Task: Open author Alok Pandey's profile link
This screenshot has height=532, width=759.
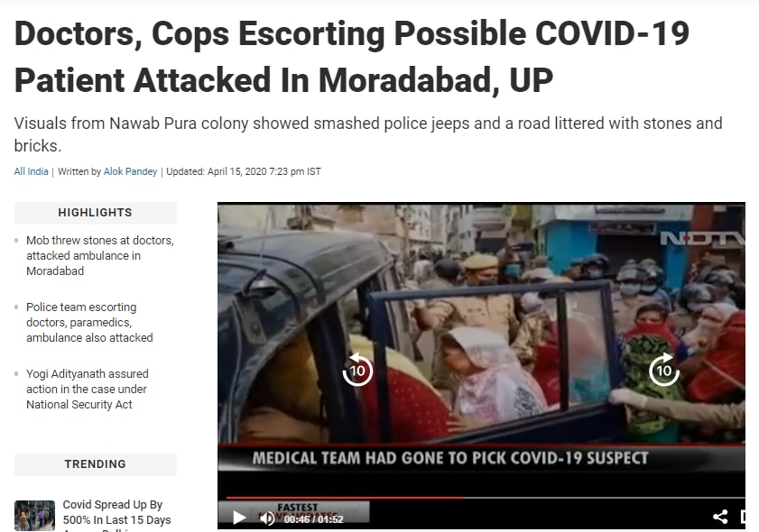Action: 130,171
